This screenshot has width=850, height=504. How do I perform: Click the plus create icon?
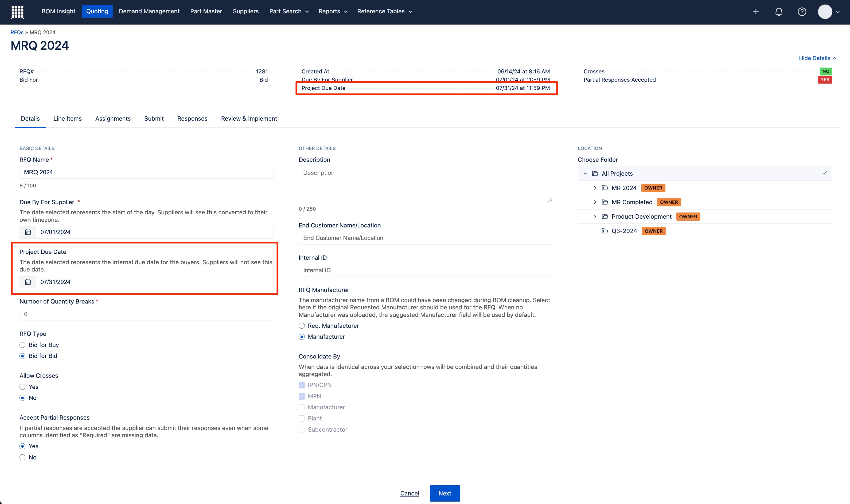(755, 12)
